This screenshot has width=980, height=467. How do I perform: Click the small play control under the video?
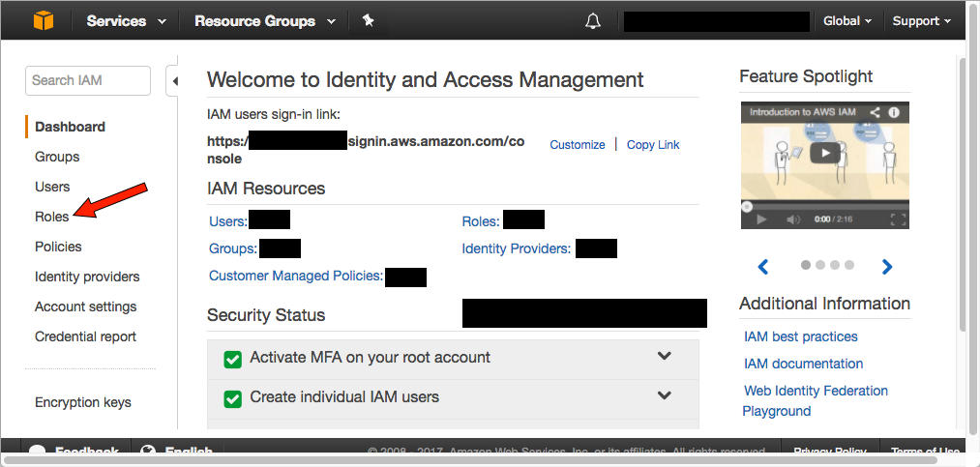[761, 219]
